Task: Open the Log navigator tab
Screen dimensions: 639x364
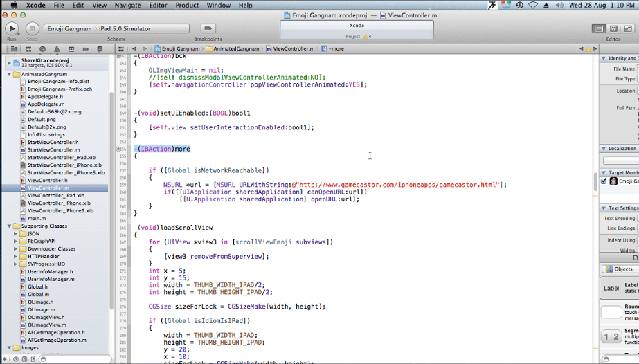Action: (100, 49)
